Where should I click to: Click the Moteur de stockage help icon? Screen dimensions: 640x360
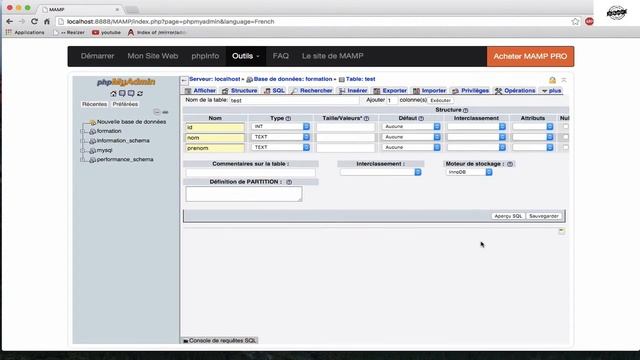510,164
